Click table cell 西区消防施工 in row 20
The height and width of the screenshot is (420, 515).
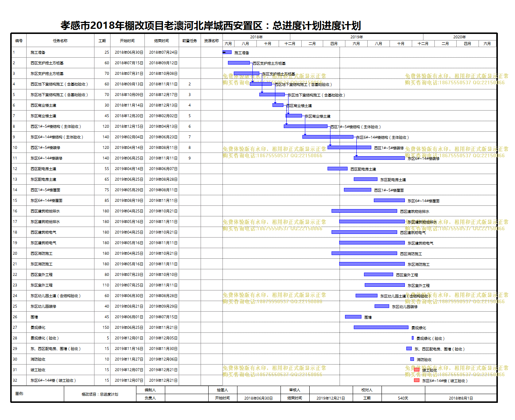pos(42,254)
